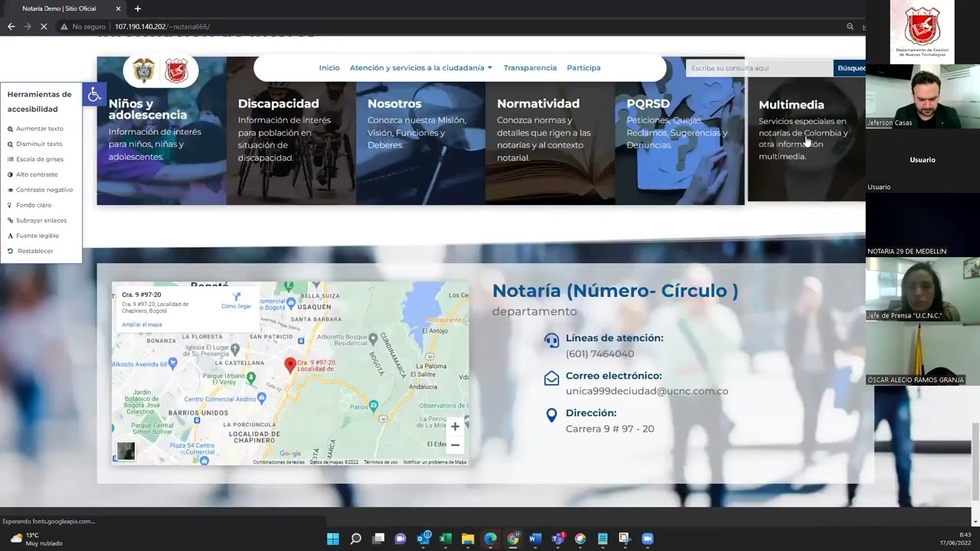Expand Atención y servicios a la ciudadanía dropdown
This screenshot has width=980, height=551.
click(421, 68)
